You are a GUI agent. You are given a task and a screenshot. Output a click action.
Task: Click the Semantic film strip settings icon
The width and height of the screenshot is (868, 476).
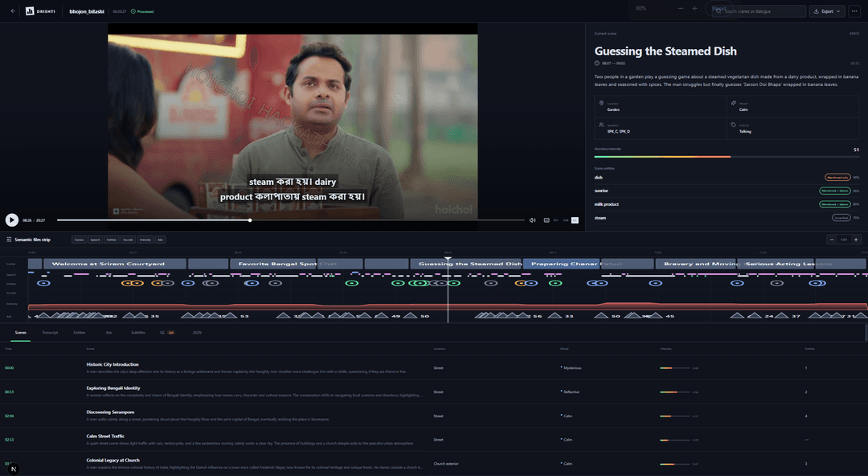9,240
